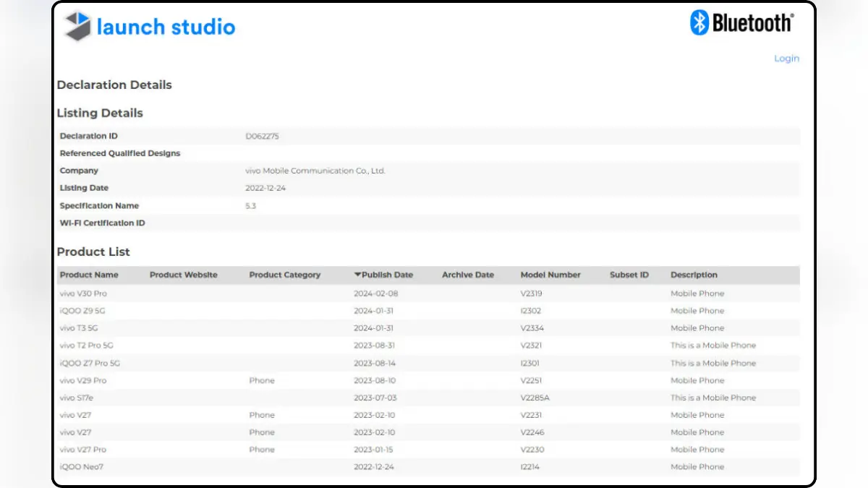Screen dimensions: 868x488
Task: Click the description in the iQOO Neo7 row
Action: 697,467
